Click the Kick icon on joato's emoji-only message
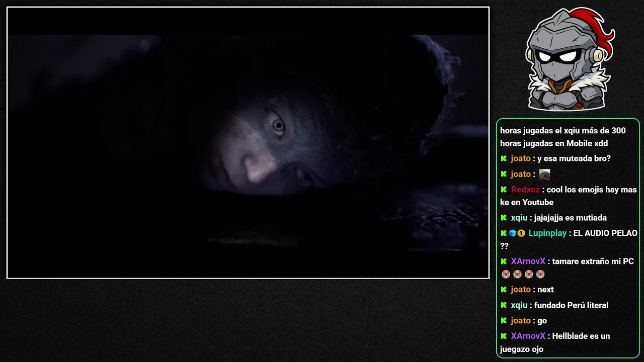The width and height of the screenshot is (644, 362). [x=504, y=174]
